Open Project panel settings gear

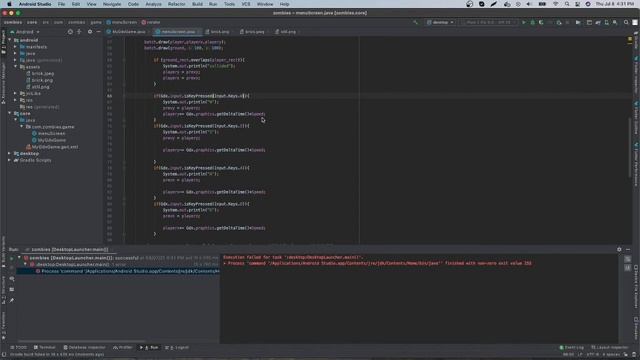[90, 32]
